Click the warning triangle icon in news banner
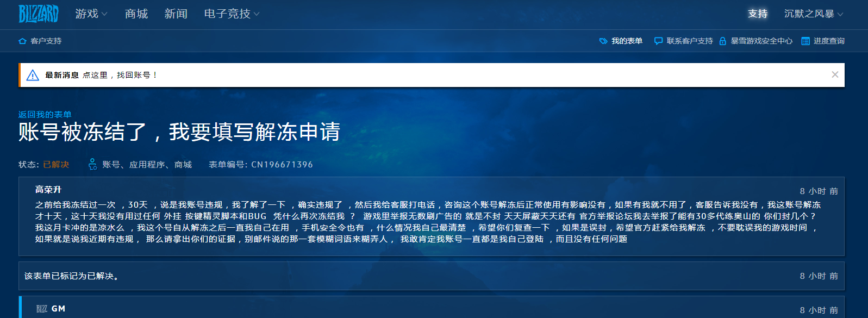 (x=33, y=76)
